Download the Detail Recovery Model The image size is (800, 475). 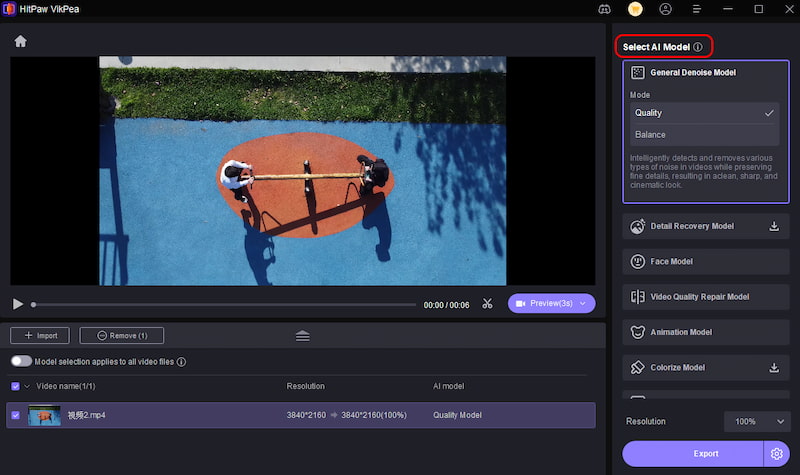click(774, 226)
